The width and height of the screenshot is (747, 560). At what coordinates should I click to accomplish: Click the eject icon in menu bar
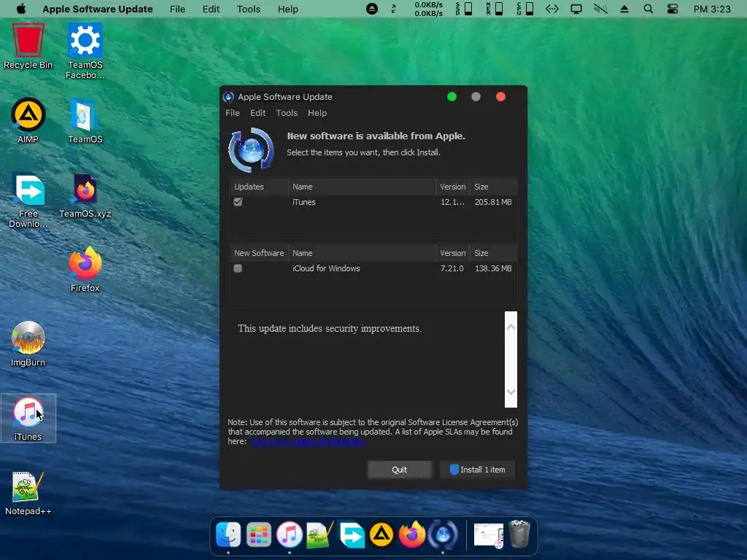(624, 9)
